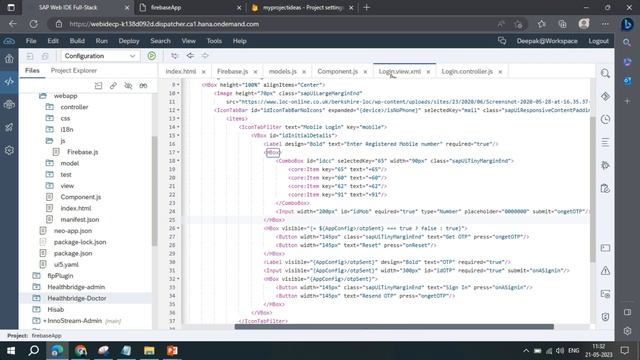Select the Healthbridge-Doctor project
640x360 pixels.
pyautogui.click(x=77, y=298)
